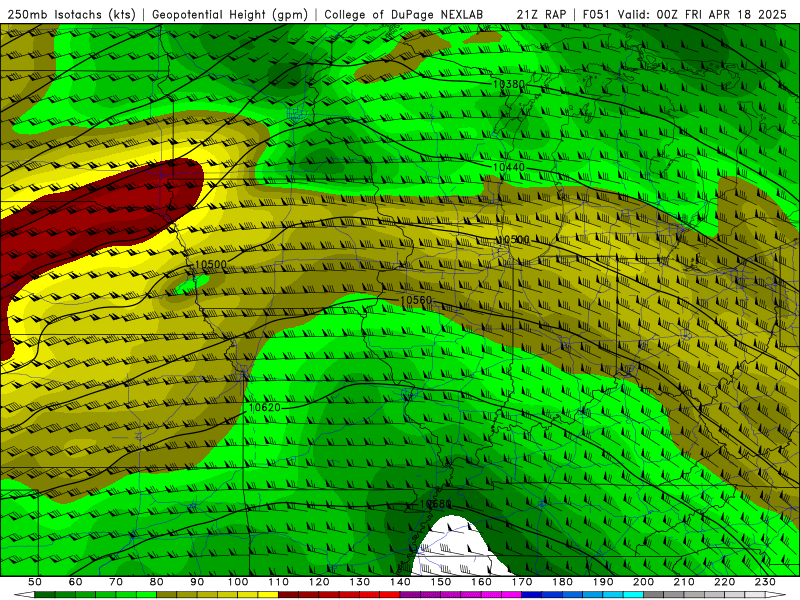Click the 10620 height contour label
Screen dimensions: 800x600
tap(265, 407)
